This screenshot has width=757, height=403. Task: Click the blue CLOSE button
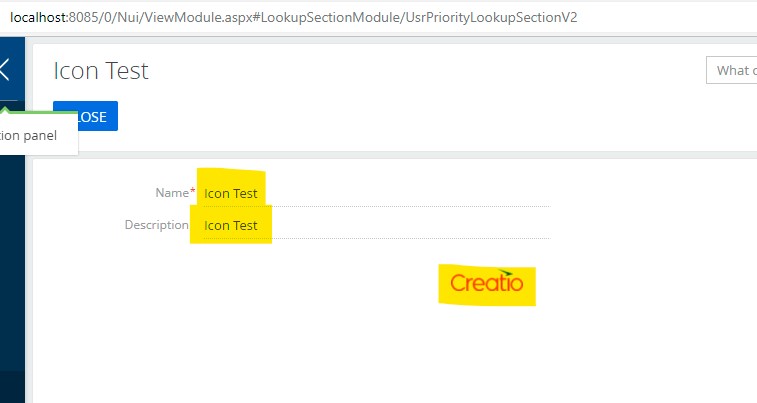(85, 116)
